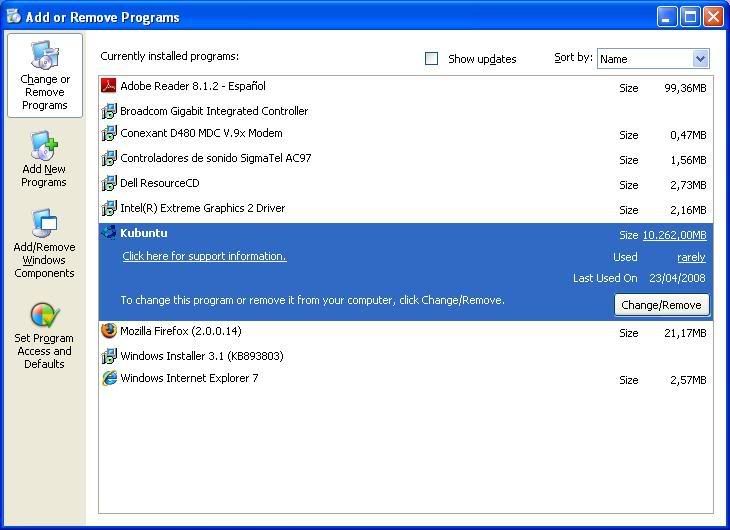This screenshot has height=530, width=730.
Task: Select the 'Windows Internet Explorer 7' entry
Action: [406, 379]
